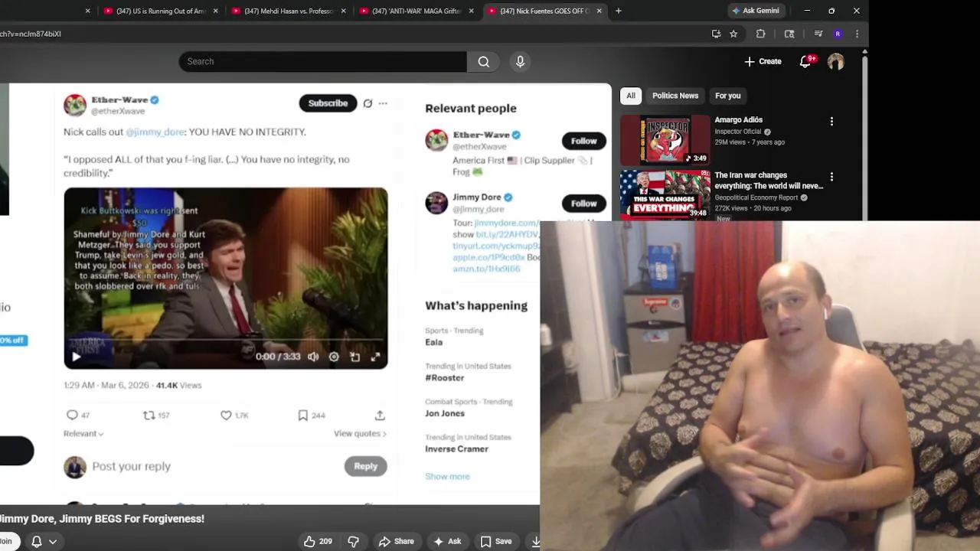Click Ask Gemini button
Image resolution: width=980 pixels, height=551 pixels.
tap(756, 11)
